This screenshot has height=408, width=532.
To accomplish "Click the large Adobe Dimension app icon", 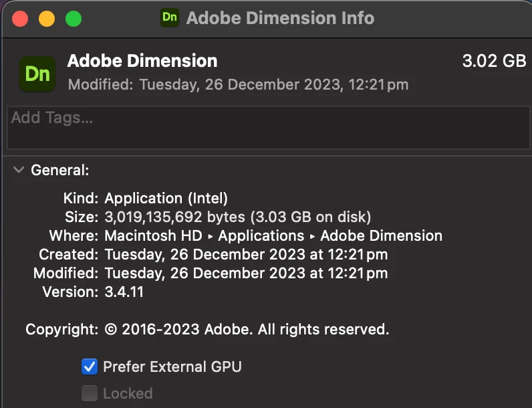I will (37, 73).
